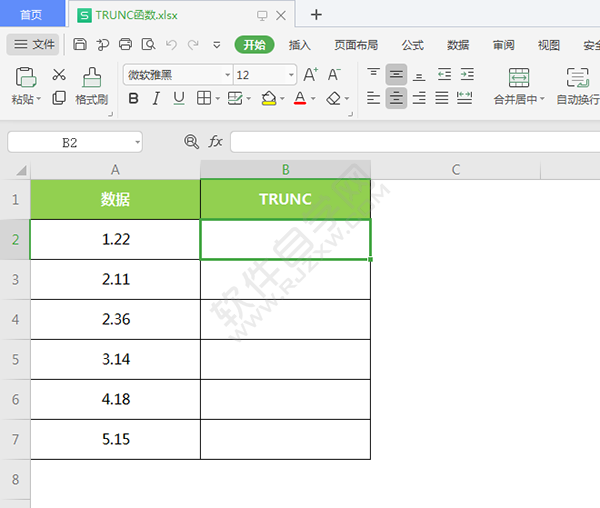
Task: Open the 开始 ribbon tab
Action: [254, 45]
